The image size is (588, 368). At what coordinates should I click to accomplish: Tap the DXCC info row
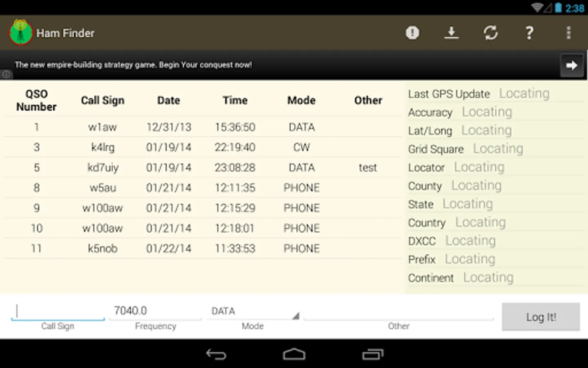[496, 241]
